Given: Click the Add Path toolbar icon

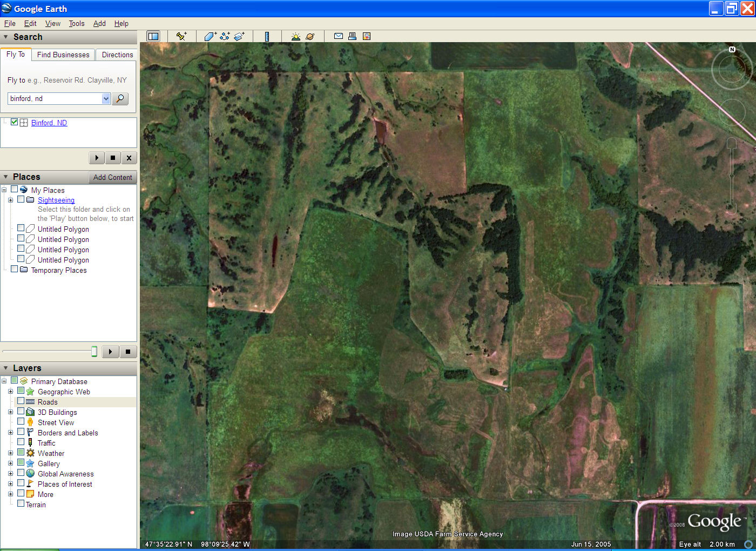Looking at the screenshot, I should (225, 36).
